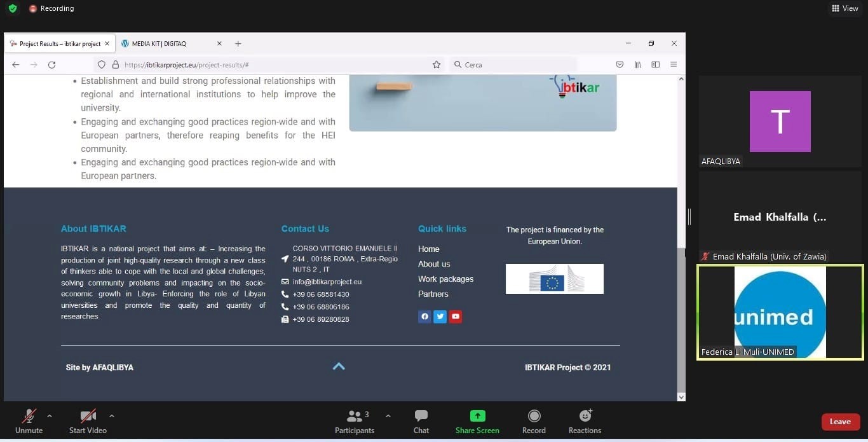Expand participants options arrow
Image resolution: width=868 pixels, height=442 pixels.
point(388,416)
